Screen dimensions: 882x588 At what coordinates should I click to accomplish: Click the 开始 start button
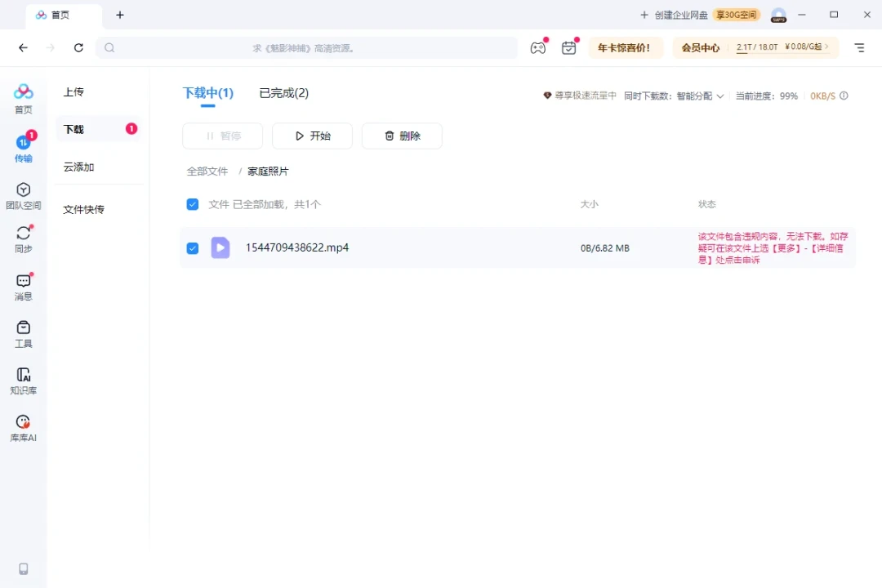click(x=312, y=136)
